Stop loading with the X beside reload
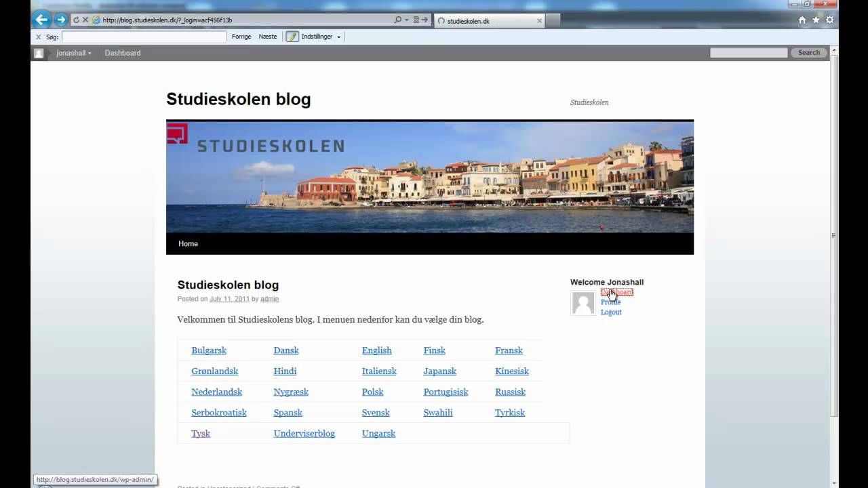 point(85,20)
